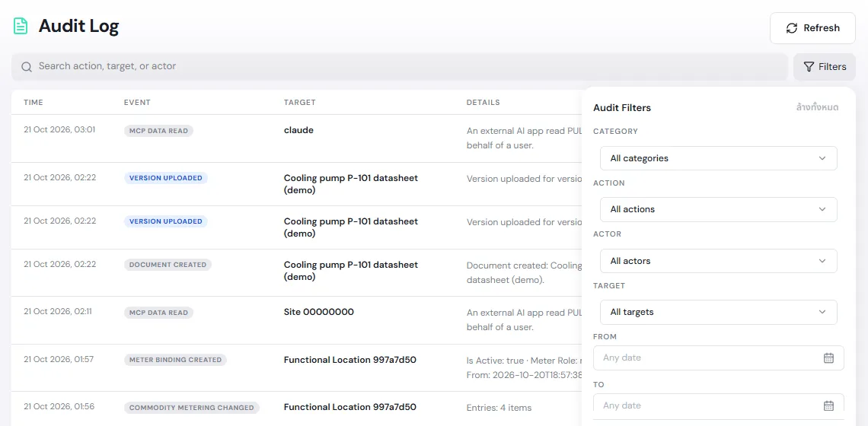The height and width of the screenshot is (426, 868).
Task: Open the FROM date calendar icon
Action: pyautogui.click(x=828, y=358)
